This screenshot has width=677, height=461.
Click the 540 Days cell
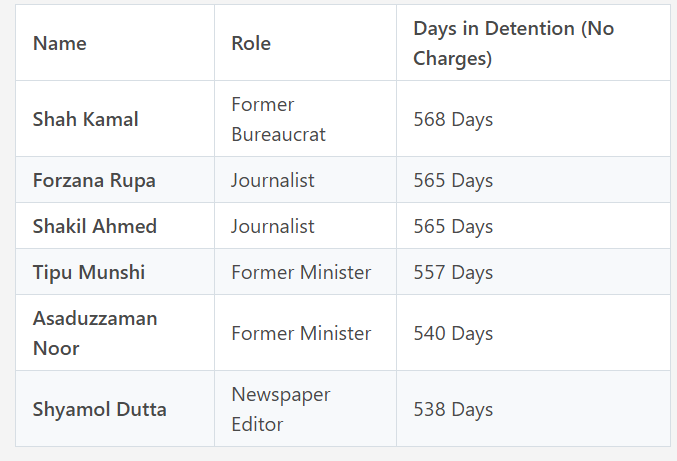(x=453, y=333)
